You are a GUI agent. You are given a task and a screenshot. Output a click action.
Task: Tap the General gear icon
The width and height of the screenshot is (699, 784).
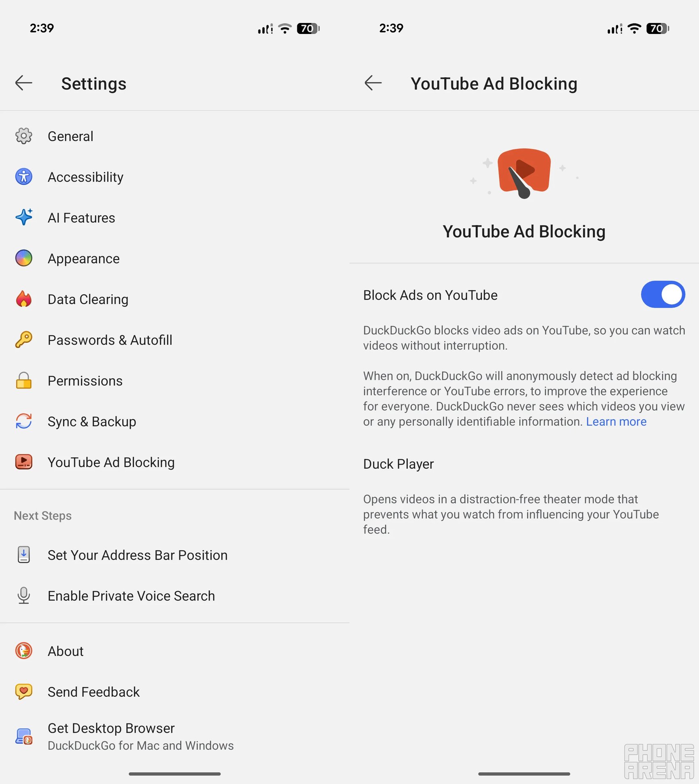pos(23,136)
